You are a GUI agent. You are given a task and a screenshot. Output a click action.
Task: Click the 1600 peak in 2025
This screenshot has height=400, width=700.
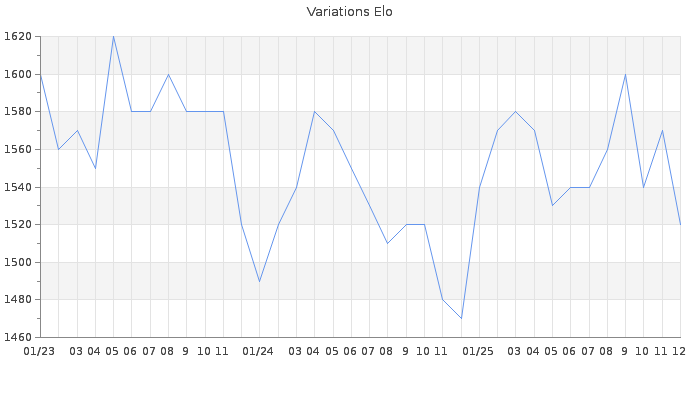[x=625, y=74]
